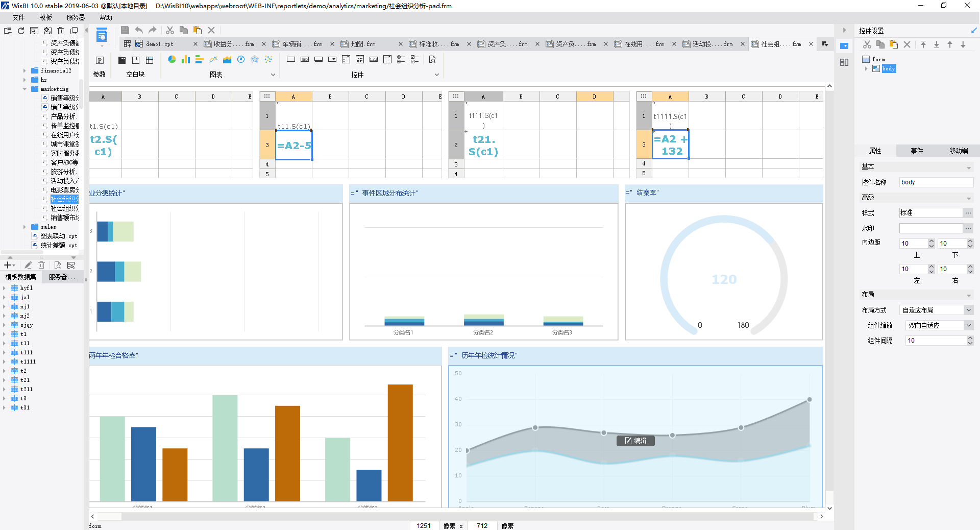Viewport: 980px width, 530px height.
Task: Open the 组件缩放 scaling dropdown
Action: pyautogui.click(x=968, y=325)
